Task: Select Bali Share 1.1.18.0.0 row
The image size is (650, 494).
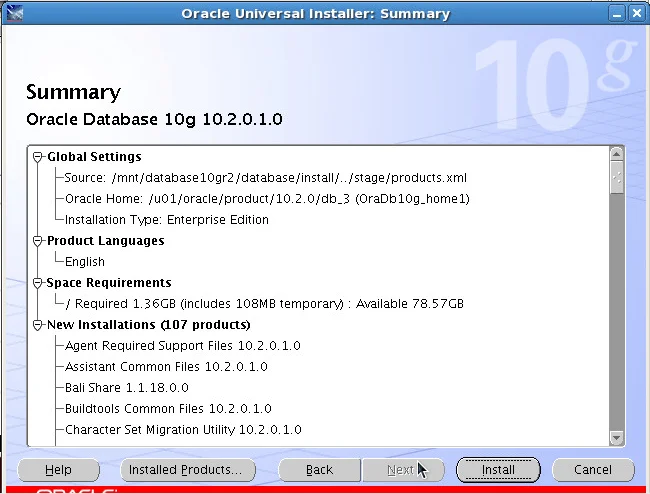Action: click(127, 388)
